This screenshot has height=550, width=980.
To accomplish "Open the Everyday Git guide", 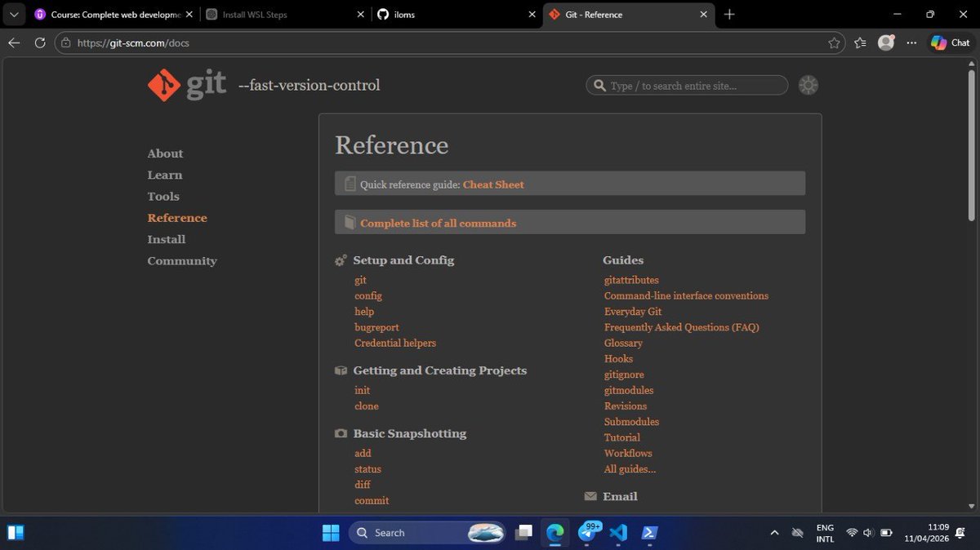I will click(633, 311).
